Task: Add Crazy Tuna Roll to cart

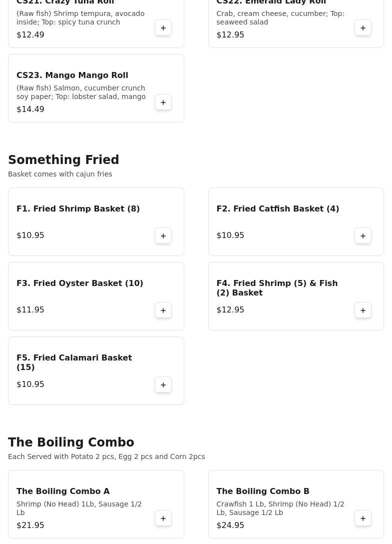Action: [x=163, y=28]
